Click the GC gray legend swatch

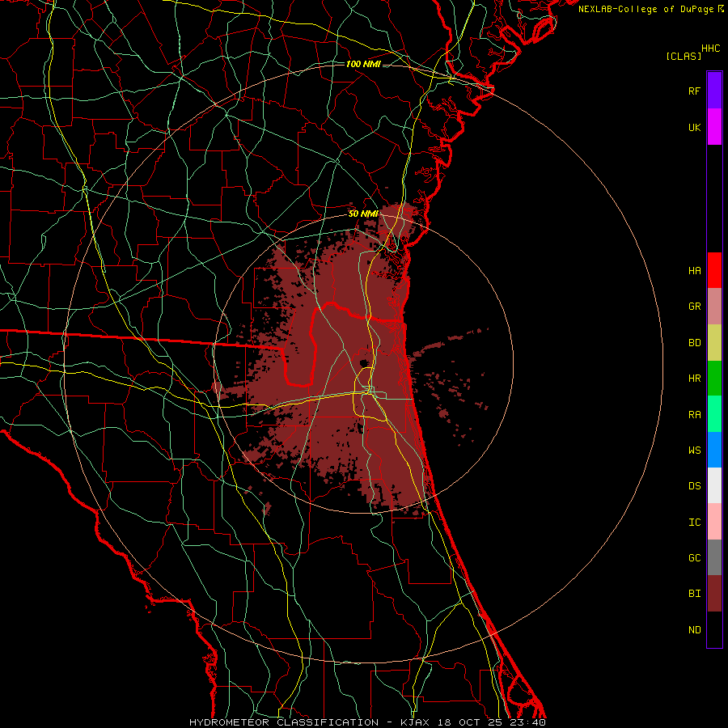tap(714, 557)
